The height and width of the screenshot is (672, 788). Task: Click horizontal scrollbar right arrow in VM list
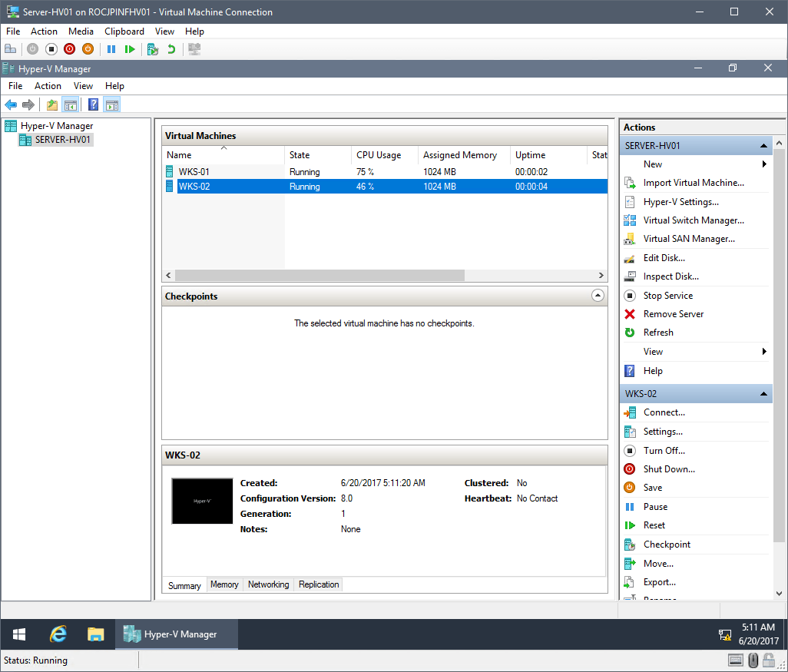click(x=601, y=276)
